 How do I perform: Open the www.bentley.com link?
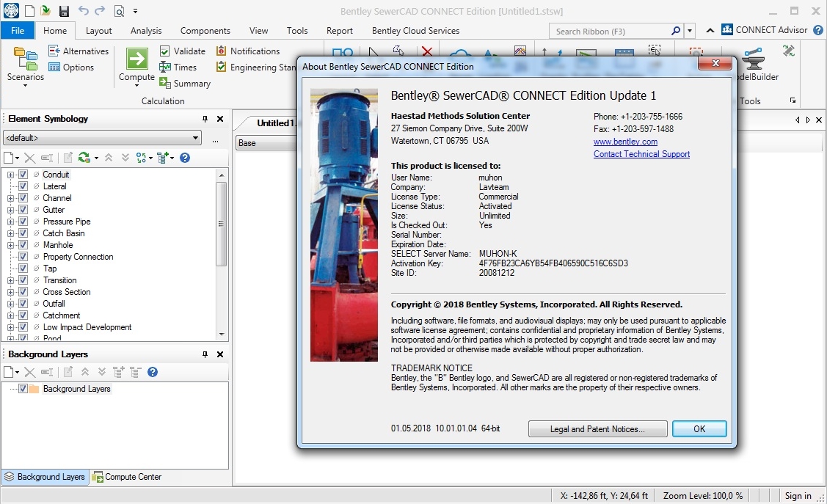pos(625,142)
